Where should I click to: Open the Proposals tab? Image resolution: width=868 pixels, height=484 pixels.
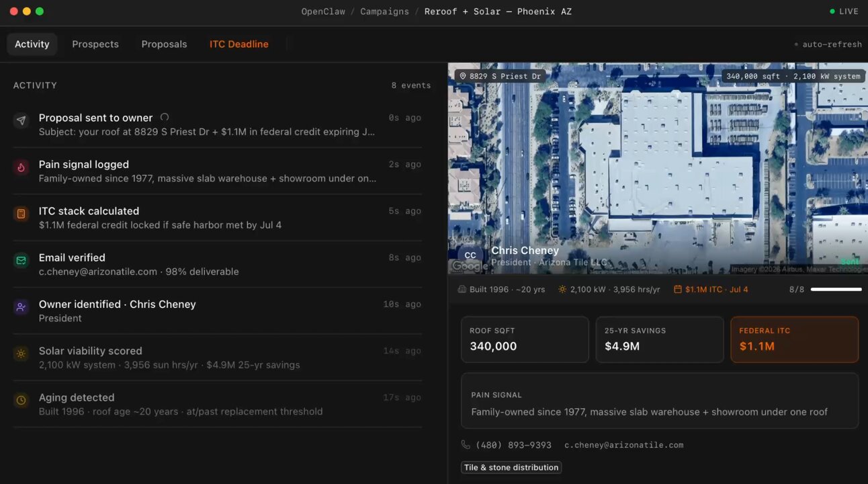point(164,44)
